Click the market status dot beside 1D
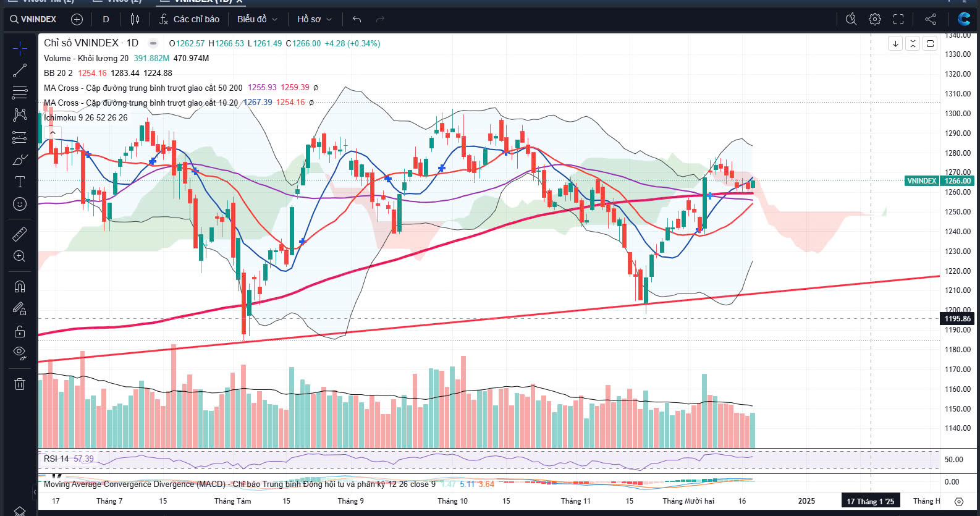This screenshot has width=980, height=516. [x=153, y=43]
